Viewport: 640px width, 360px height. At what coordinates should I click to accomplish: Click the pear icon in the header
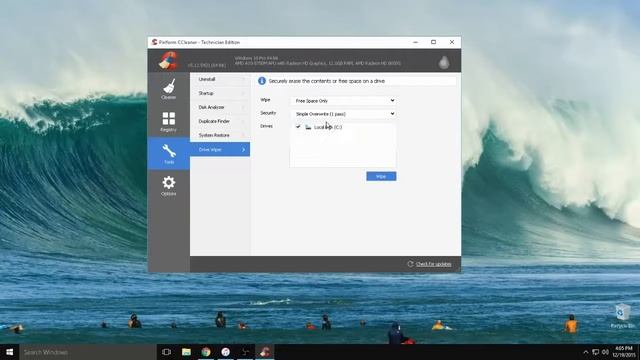click(444, 62)
